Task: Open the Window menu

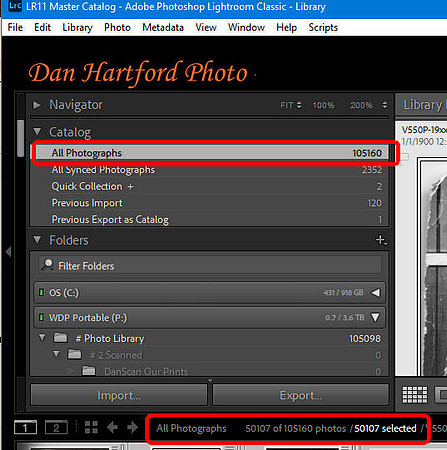Action: pos(246,27)
